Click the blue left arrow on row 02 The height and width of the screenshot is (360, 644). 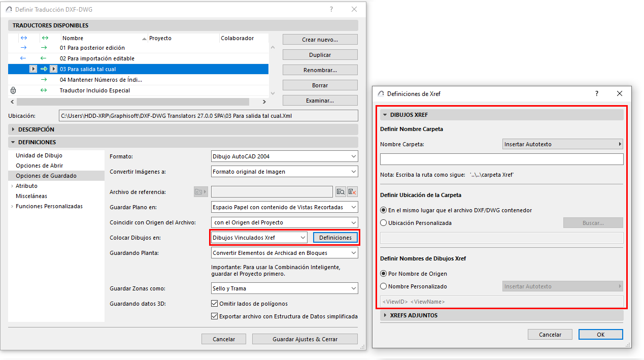pos(23,58)
